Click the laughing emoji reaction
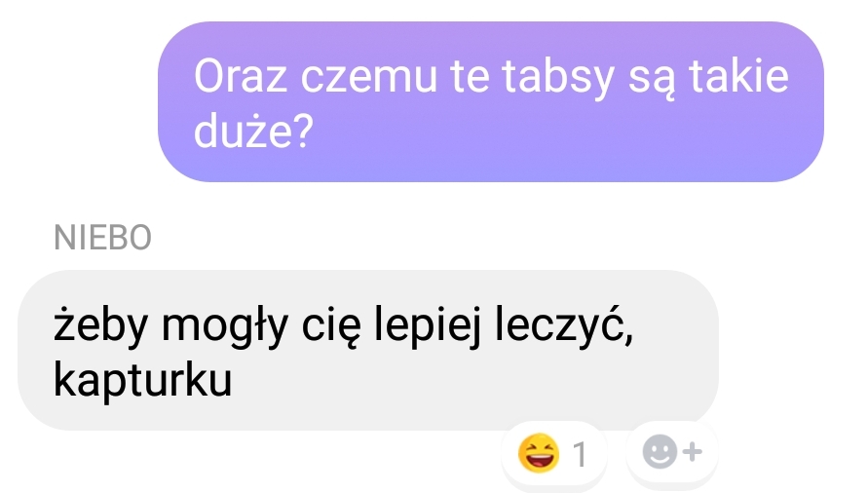The height and width of the screenshot is (493, 868). 538,453
